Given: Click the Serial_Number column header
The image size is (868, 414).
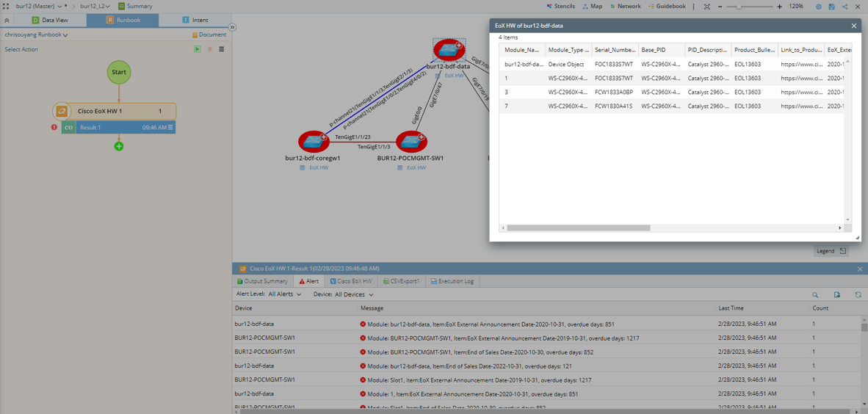Looking at the screenshot, I should (615, 50).
